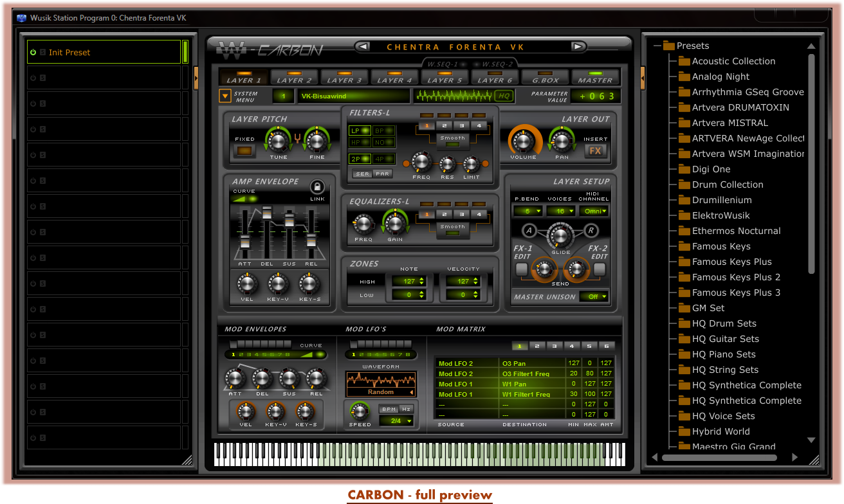Click the VK-Bisuawind sample name field
Screen dimensions: 844x504
click(x=353, y=96)
